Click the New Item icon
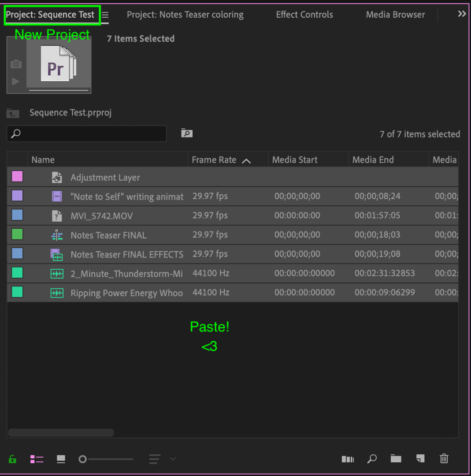This screenshot has width=471, height=476. pos(420,458)
